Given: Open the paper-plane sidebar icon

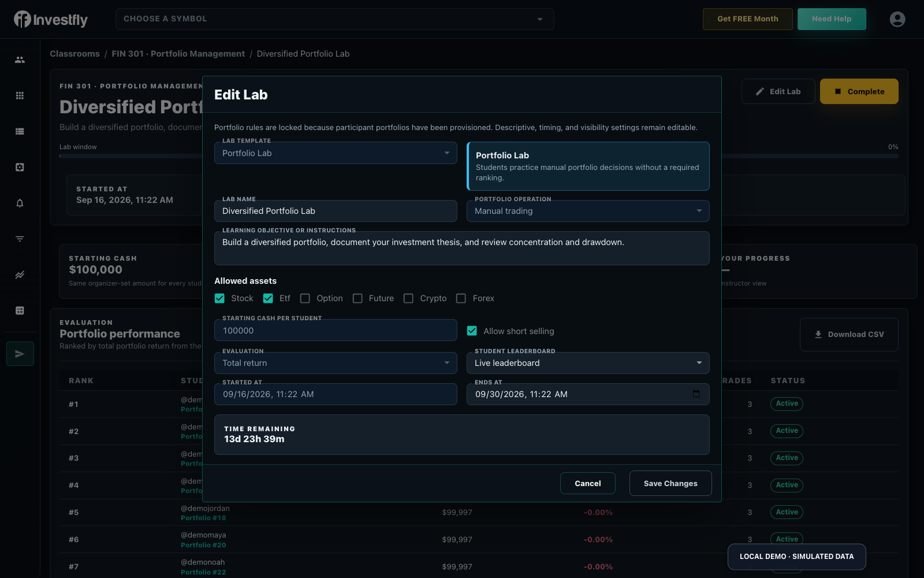Looking at the screenshot, I should tap(20, 354).
